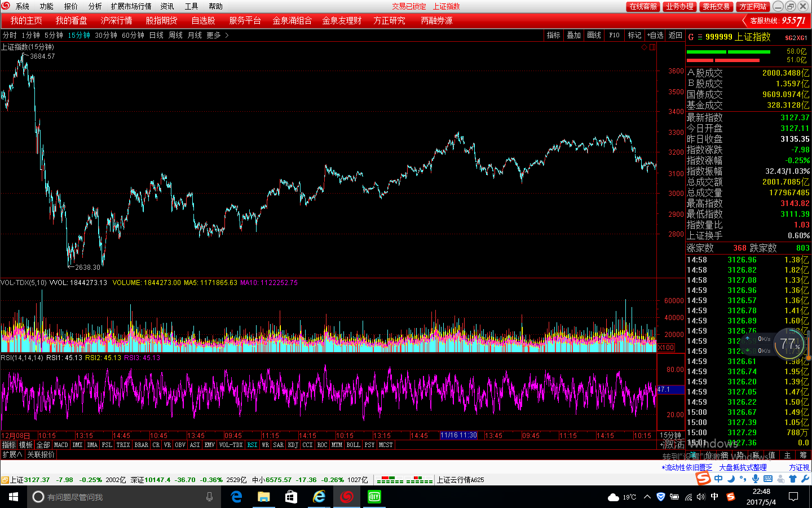This screenshot has height=508, width=812.
Task: Select the 30分钟 chart period
Action: point(106,35)
